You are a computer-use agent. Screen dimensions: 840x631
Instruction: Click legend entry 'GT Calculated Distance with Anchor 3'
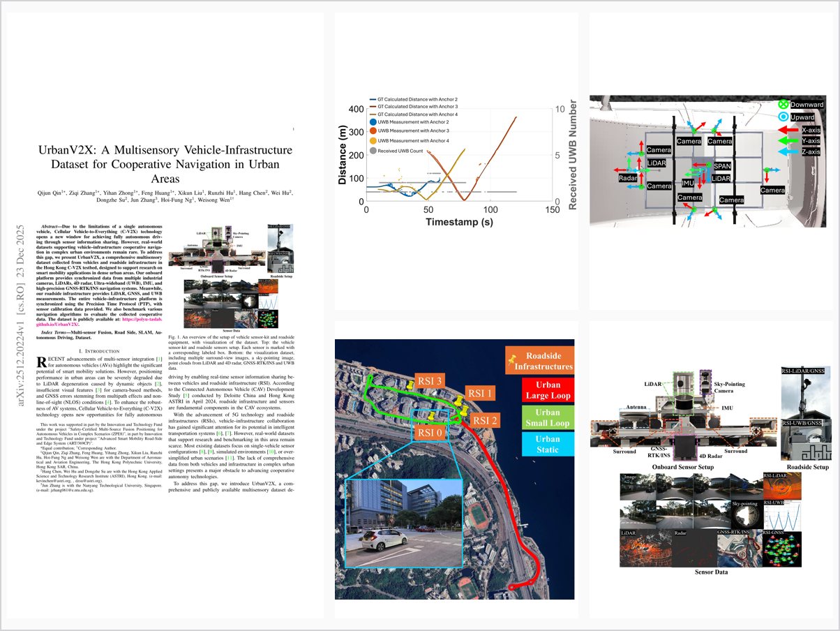click(413, 107)
